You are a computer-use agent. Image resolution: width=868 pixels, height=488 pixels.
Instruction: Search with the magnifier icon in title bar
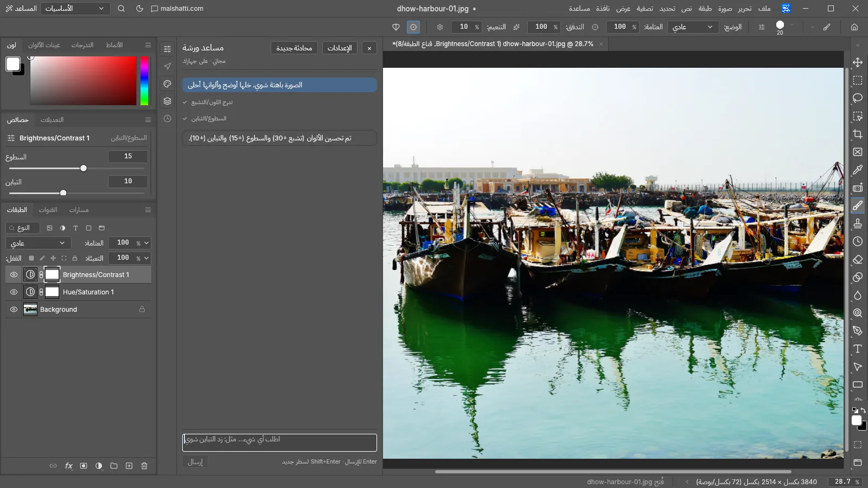click(122, 9)
